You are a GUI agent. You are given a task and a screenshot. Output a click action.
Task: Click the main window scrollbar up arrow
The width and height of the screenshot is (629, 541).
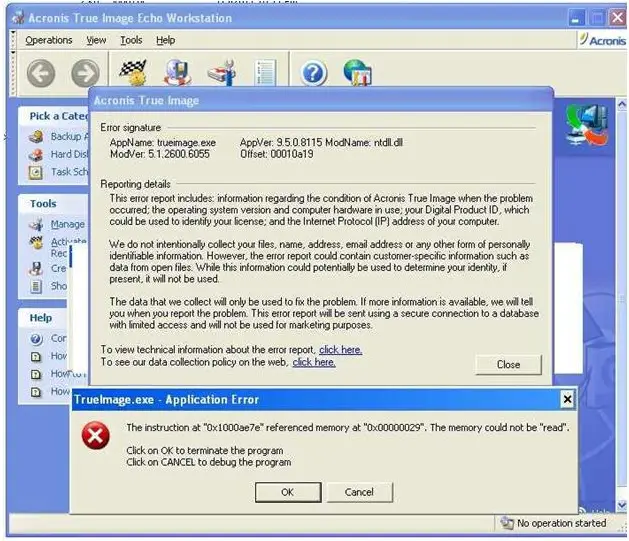(x=622, y=105)
